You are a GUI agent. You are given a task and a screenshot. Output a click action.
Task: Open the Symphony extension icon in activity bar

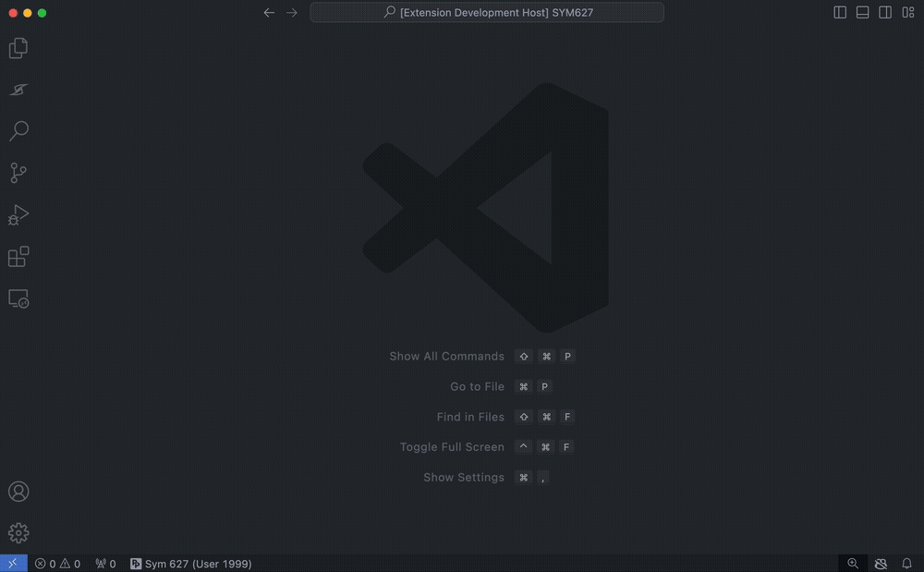point(18,90)
